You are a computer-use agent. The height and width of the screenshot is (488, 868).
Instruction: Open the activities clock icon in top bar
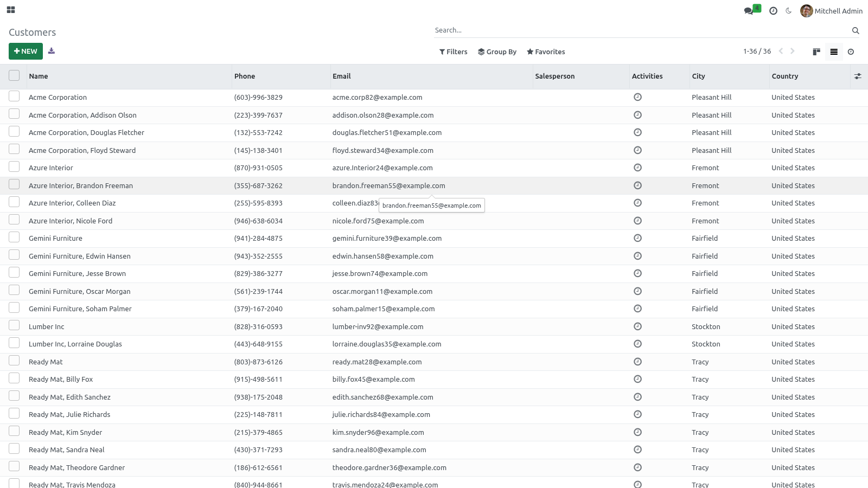tap(773, 11)
